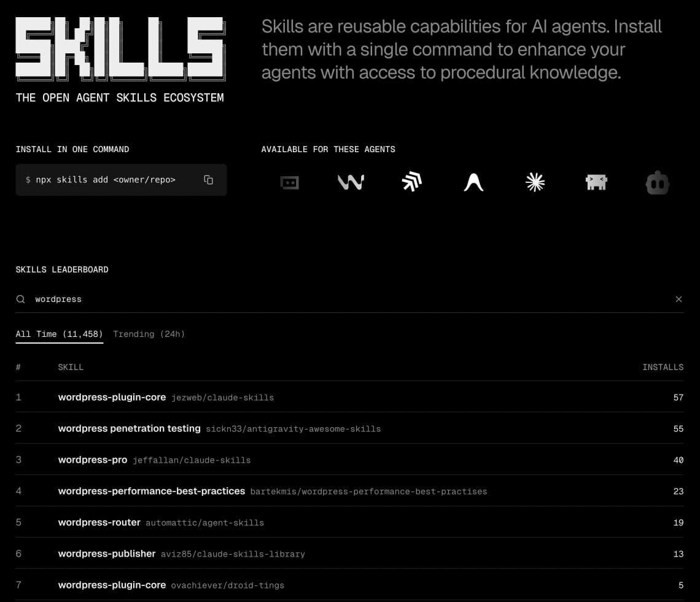Click the SKILLS pixel logo

(120, 49)
